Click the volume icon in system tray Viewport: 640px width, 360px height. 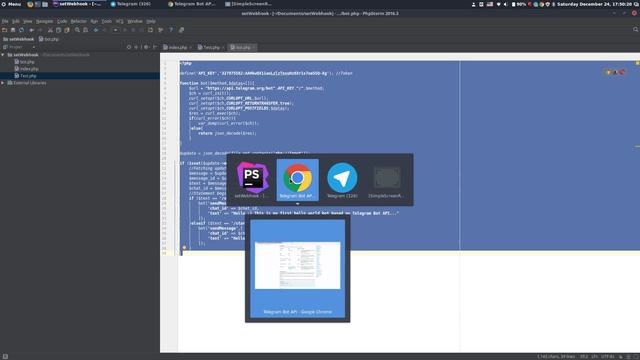[x=505, y=4]
